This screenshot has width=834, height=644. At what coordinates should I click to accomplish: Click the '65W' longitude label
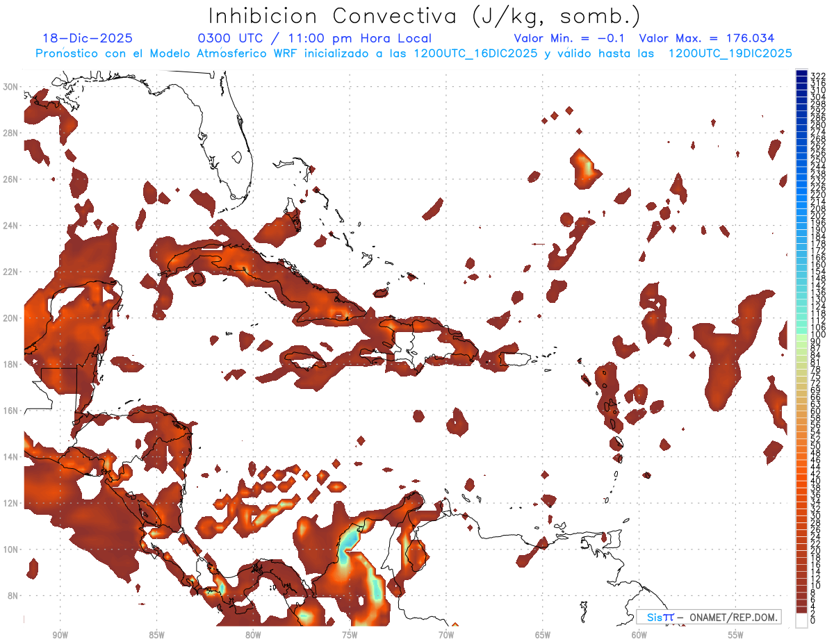point(543,636)
